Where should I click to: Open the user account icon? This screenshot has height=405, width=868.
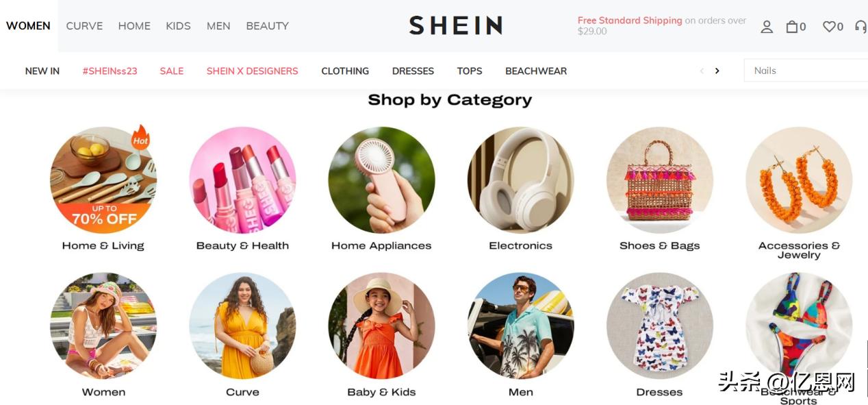pyautogui.click(x=767, y=27)
